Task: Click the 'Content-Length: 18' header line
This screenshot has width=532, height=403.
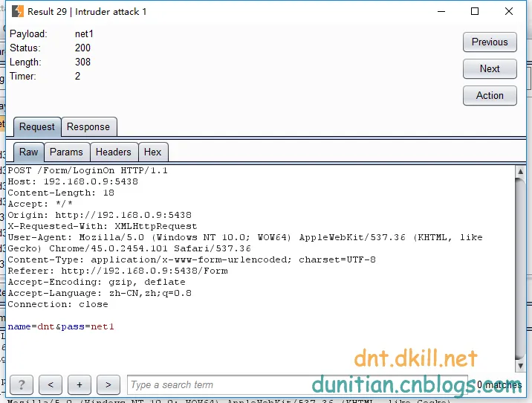Action: point(61,193)
